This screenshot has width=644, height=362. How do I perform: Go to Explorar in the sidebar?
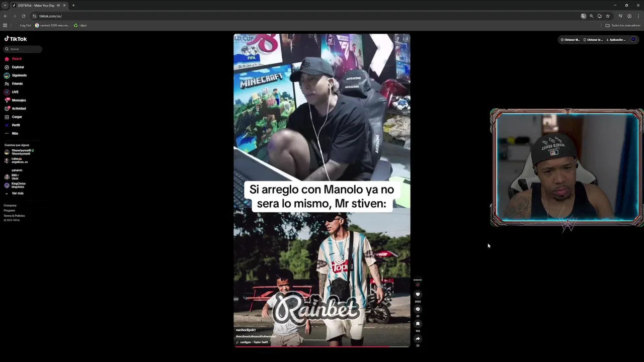[x=14, y=67]
